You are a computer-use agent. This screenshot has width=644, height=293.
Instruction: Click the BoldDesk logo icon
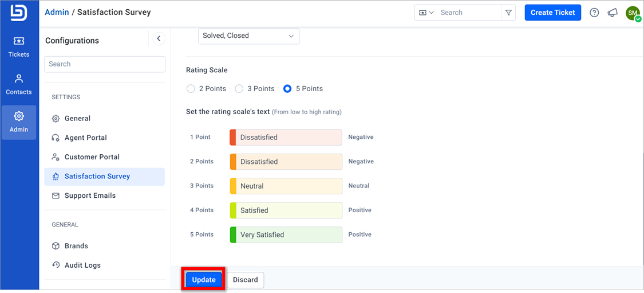[19, 13]
